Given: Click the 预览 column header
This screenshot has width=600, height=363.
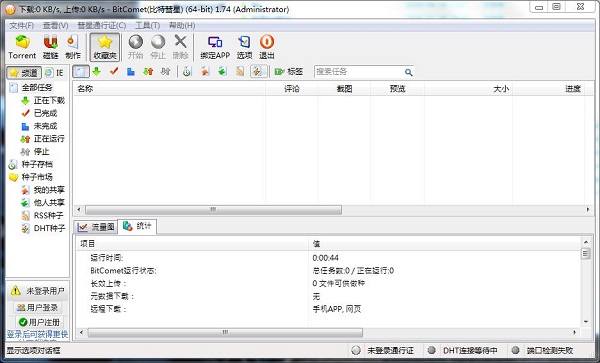Looking at the screenshot, I should pyautogui.click(x=397, y=89).
